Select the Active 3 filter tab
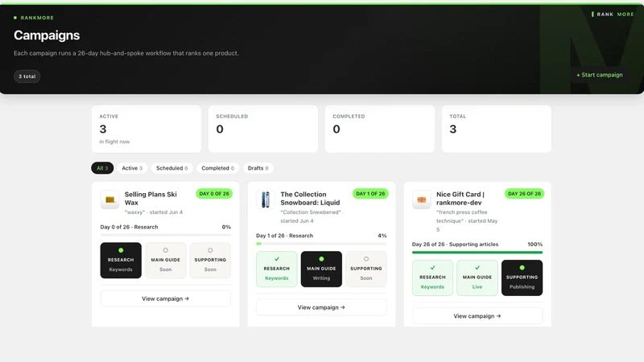 point(132,168)
